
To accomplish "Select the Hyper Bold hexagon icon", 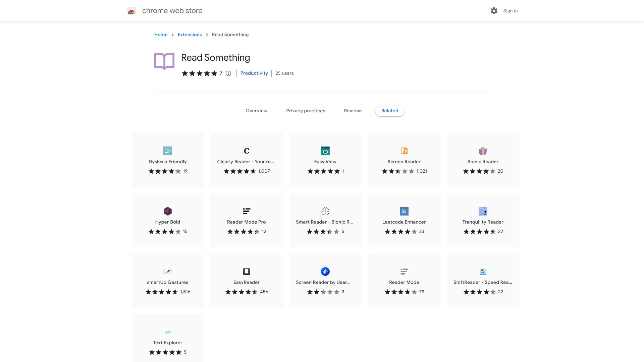I will coord(168,211).
